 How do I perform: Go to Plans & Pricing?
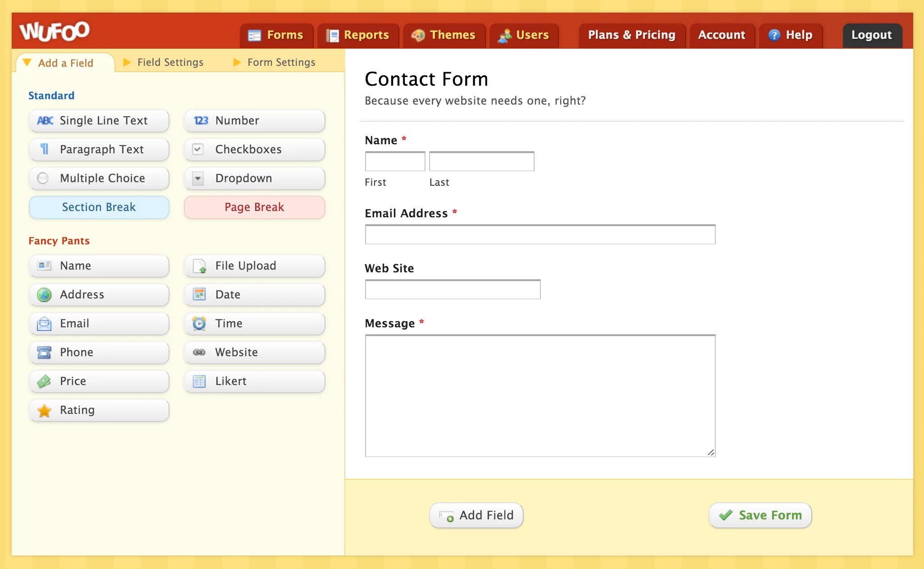click(632, 35)
